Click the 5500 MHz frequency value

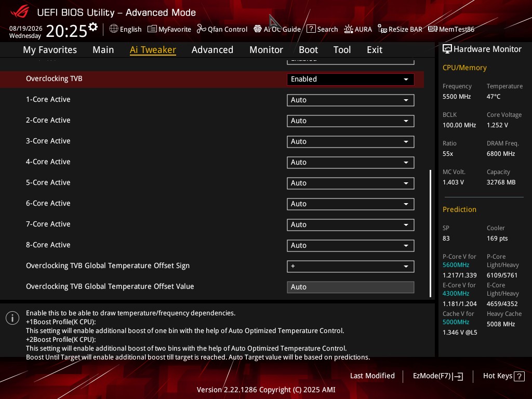(x=457, y=97)
